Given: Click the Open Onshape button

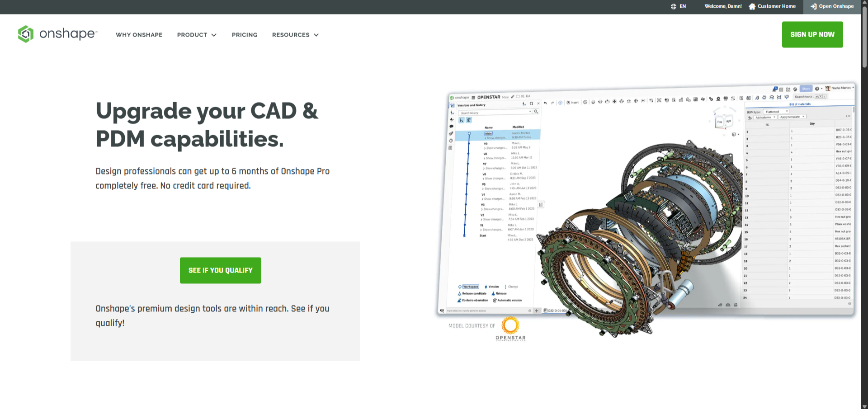Looking at the screenshot, I should coord(832,6).
